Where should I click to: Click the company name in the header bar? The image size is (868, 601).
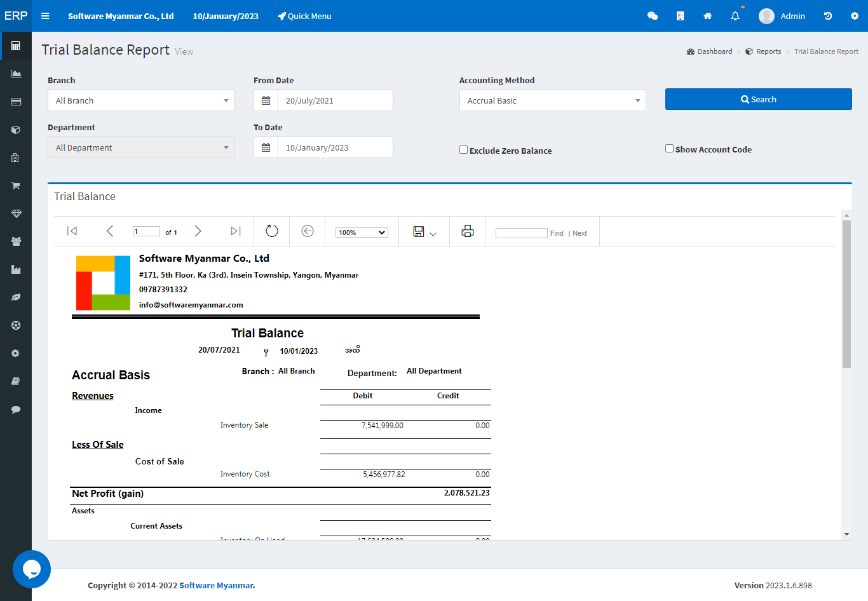[x=121, y=16]
